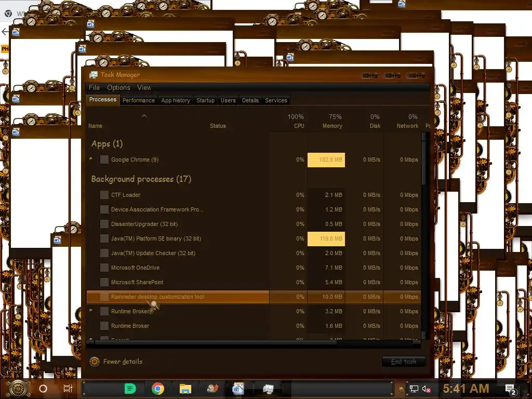Sort by Memory usage column
This screenshot has width=532, height=399.
pos(332,121)
